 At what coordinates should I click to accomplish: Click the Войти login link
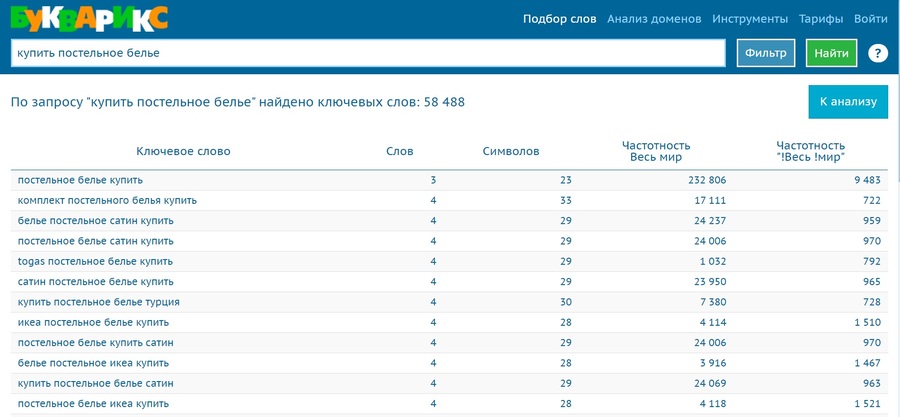[871, 19]
